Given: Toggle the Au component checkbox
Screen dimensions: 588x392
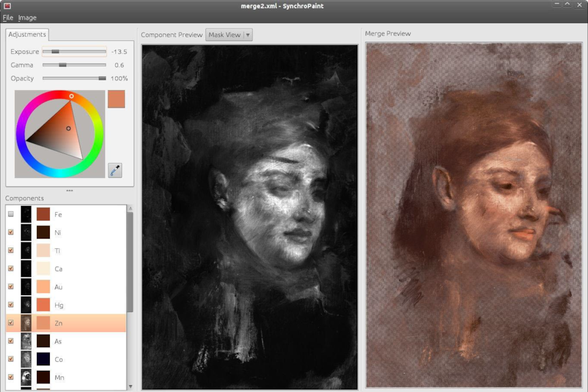Looking at the screenshot, I should (11, 287).
